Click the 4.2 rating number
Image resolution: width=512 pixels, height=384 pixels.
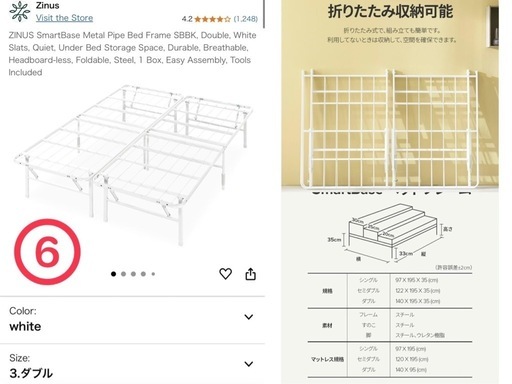187,19
